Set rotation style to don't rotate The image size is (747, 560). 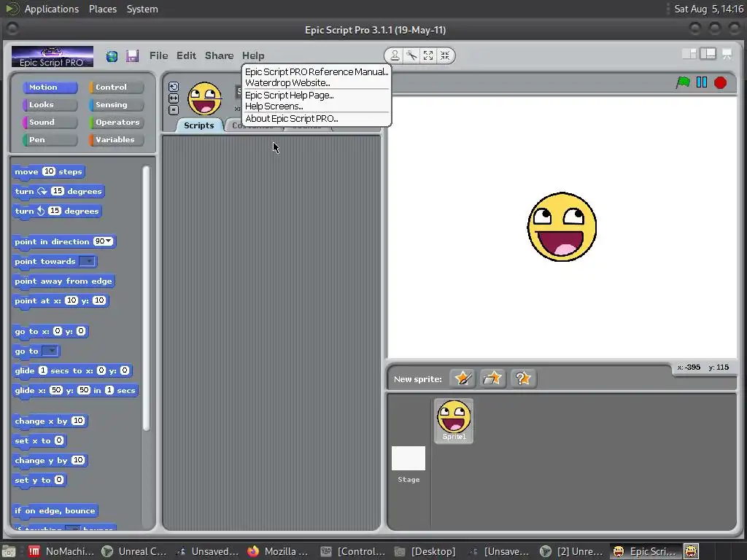tap(174, 110)
